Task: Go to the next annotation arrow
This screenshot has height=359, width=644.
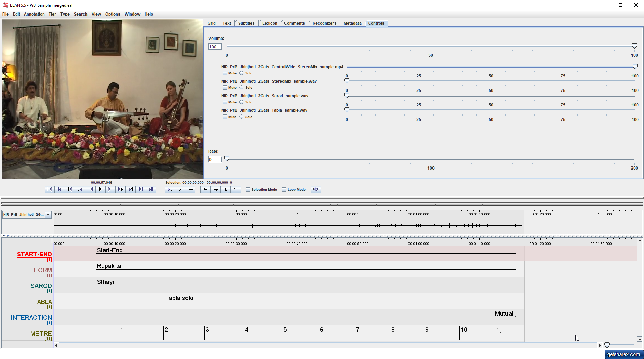Action: point(216,189)
